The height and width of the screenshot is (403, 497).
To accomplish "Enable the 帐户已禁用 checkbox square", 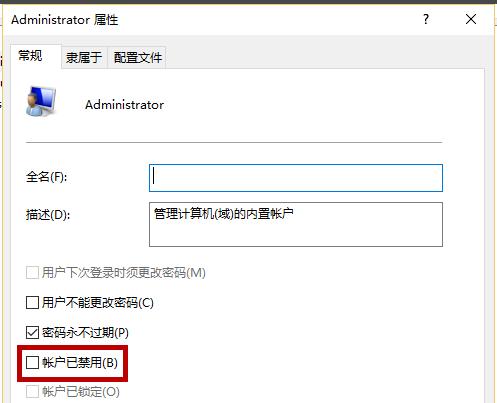I will (32, 362).
